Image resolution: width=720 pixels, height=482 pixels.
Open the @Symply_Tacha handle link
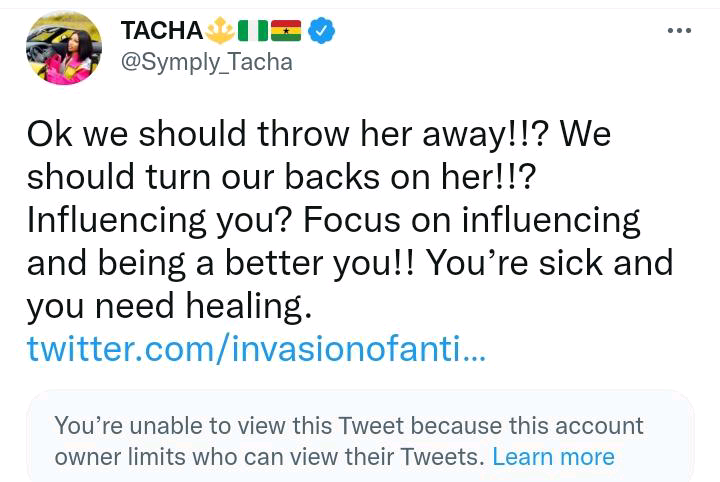point(206,62)
